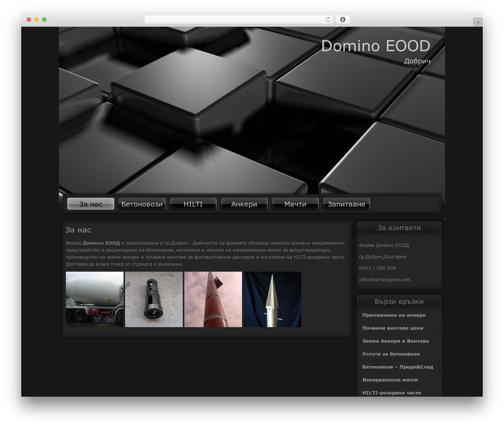
Task: Open the HILTI menu tab
Action: [x=193, y=204]
